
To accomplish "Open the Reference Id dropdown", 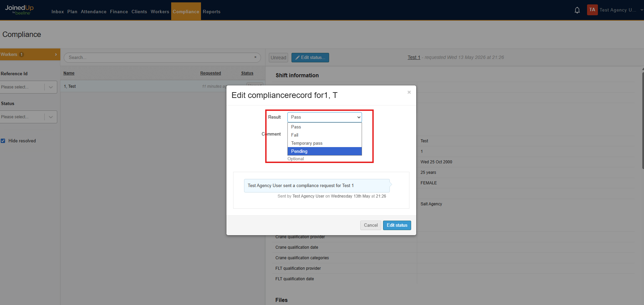I will [x=28, y=87].
